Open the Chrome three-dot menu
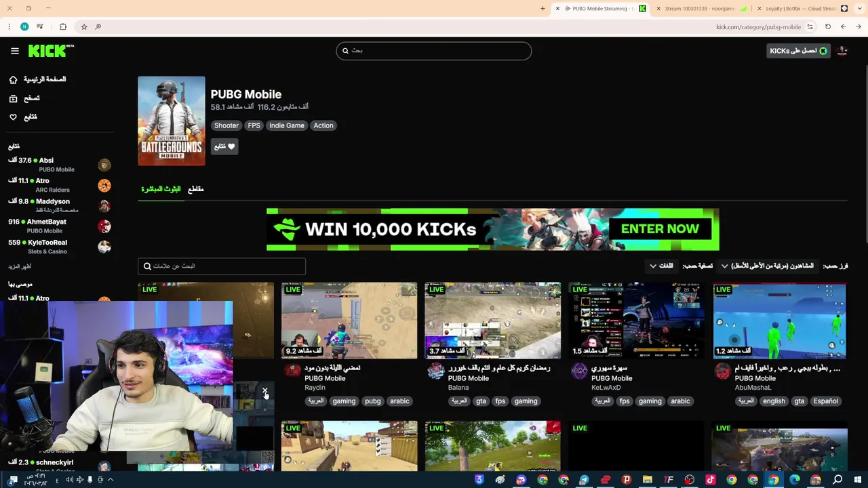Viewport: 868px width, 488px height. [9, 26]
